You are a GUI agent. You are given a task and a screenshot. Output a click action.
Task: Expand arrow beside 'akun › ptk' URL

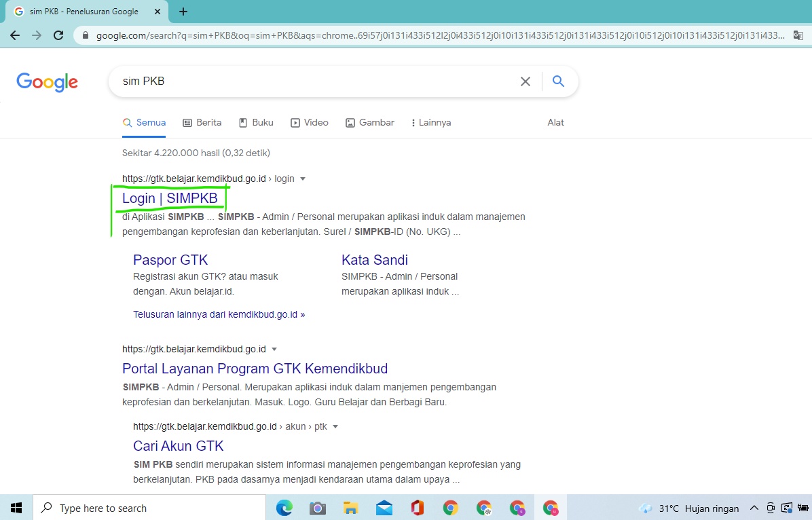335,427
